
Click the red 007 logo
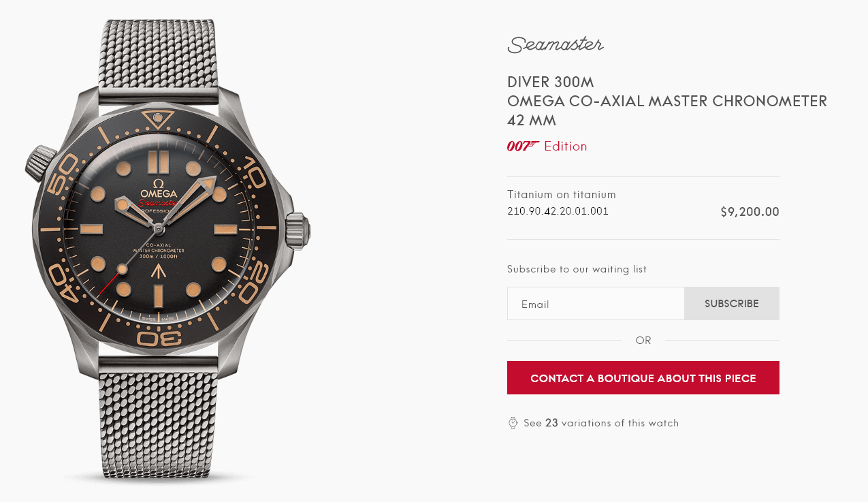(523, 146)
